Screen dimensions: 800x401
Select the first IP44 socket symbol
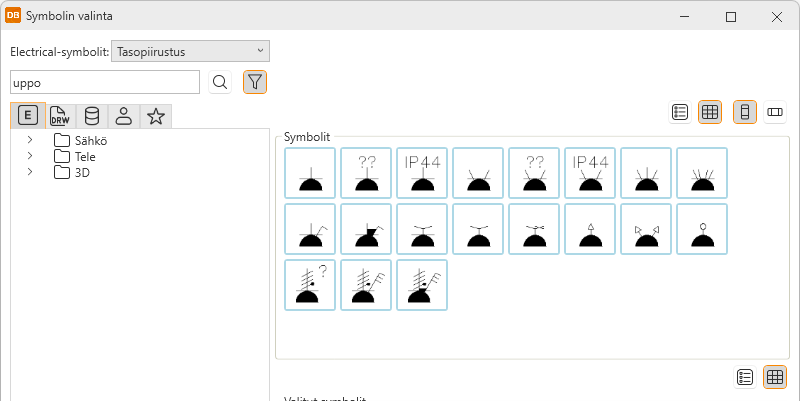tap(422, 173)
